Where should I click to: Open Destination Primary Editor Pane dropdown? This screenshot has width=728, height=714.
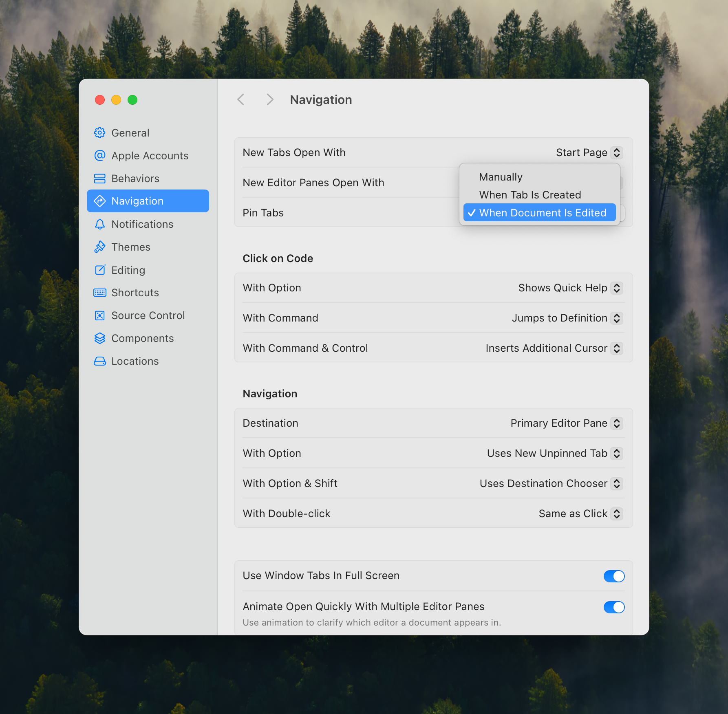(x=567, y=423)
